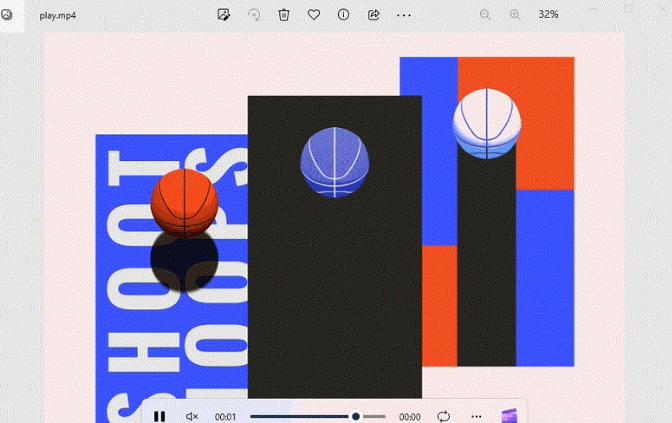The image size is (672, 423).
Task: Click the play.mp4 file name
Action: click(58, 15)
